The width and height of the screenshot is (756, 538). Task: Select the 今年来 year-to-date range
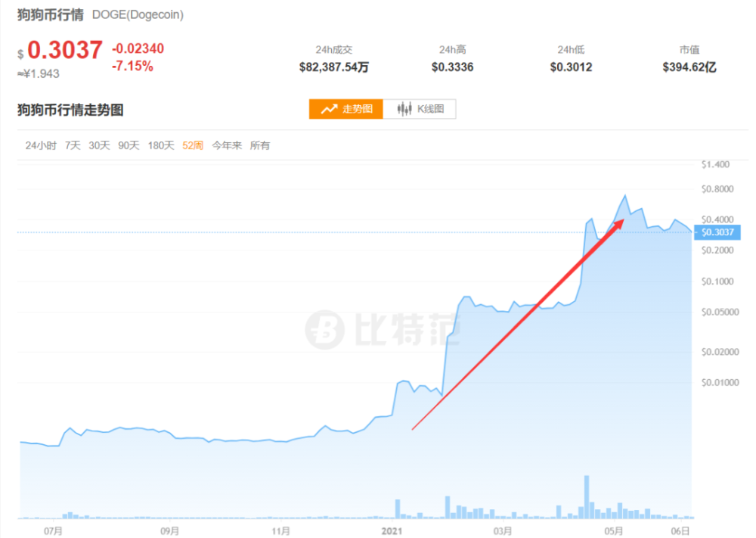(x=227, y=145)
